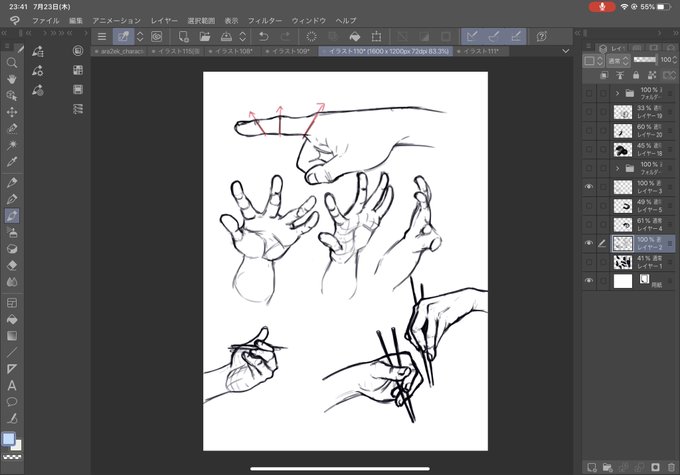Open the アニメーション menu
Image resolution: width=680 pixels, height=475 pixels.
[x=116, y=20]
